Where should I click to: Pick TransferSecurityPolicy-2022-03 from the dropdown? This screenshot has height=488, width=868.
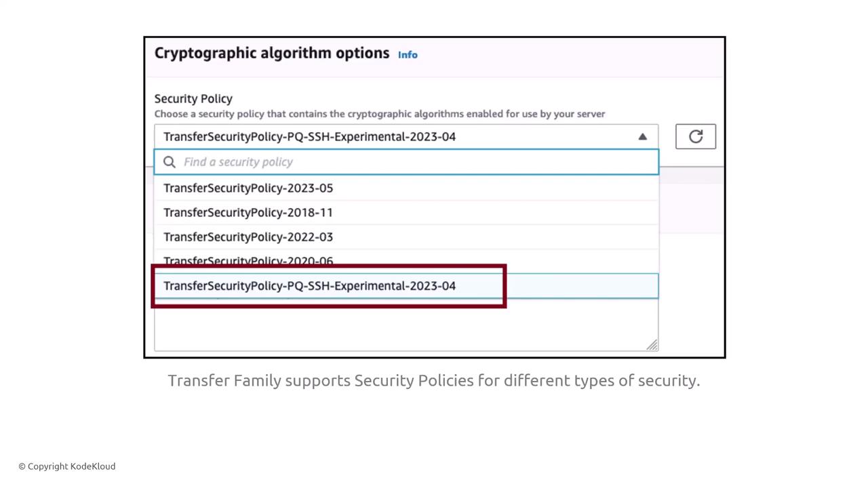[x=248, y=237]
